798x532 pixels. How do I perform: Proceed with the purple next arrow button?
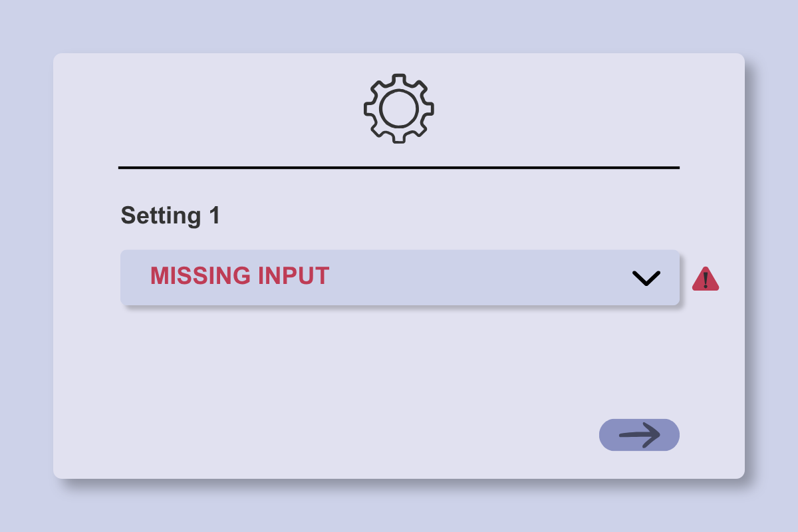click(639, 435)
